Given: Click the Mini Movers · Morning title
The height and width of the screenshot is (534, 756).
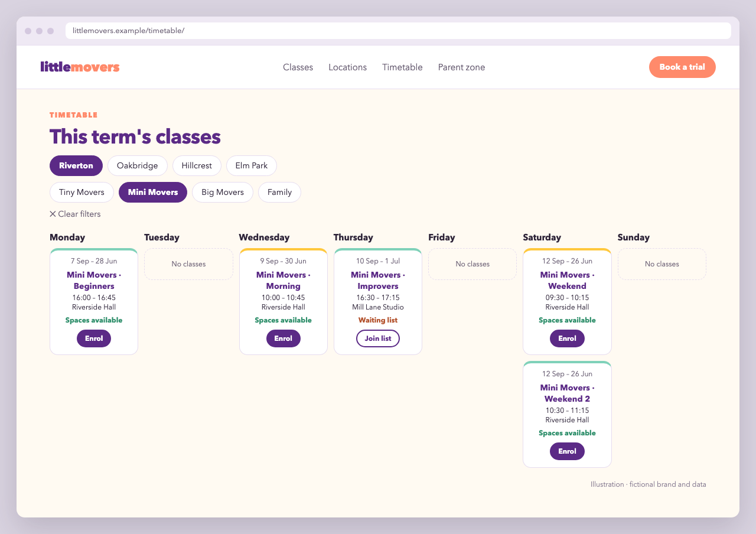Looking at the screenshot, I should coord(283,281).
